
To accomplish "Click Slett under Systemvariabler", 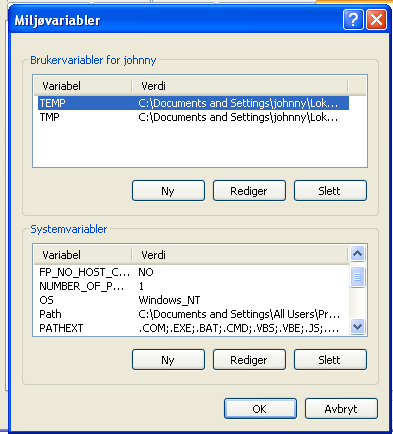I will [330, 360].
